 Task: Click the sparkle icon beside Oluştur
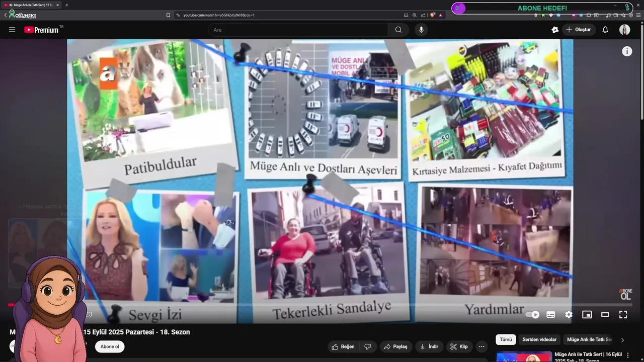tap(555, 30)
